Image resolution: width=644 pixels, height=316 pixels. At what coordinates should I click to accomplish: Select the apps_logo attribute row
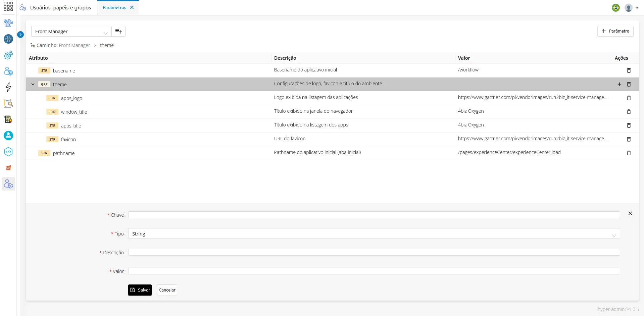(x=332, y=98)
